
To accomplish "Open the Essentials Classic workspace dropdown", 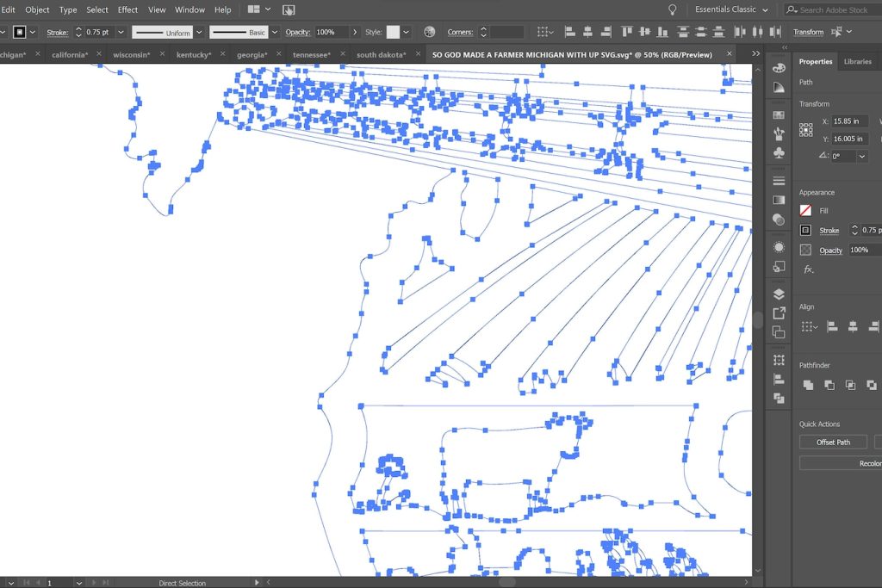I will point(731,9).
